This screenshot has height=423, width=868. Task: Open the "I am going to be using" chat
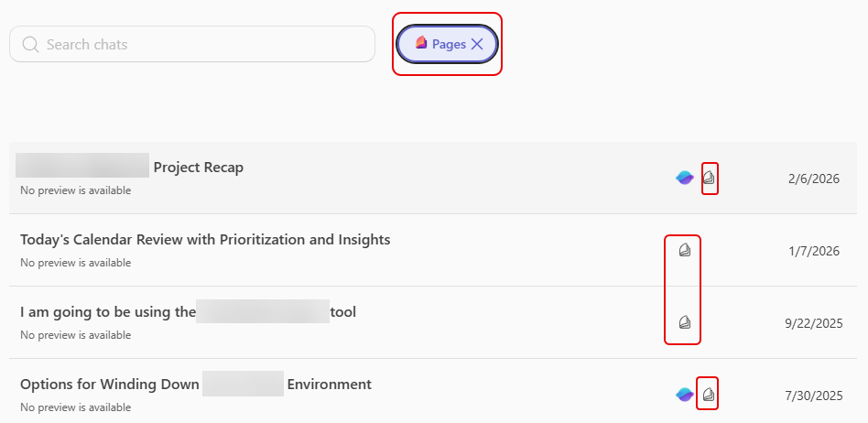coord(108,312)
